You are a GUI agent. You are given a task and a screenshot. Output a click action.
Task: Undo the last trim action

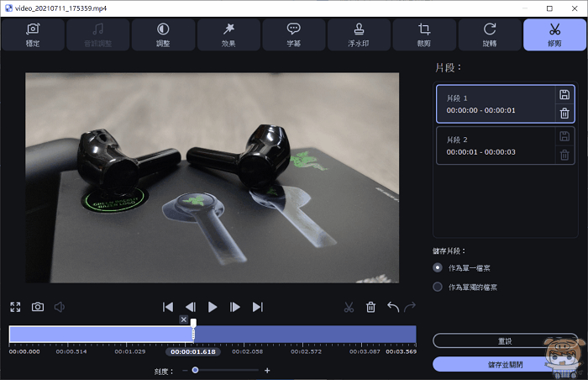pos(393,307)
